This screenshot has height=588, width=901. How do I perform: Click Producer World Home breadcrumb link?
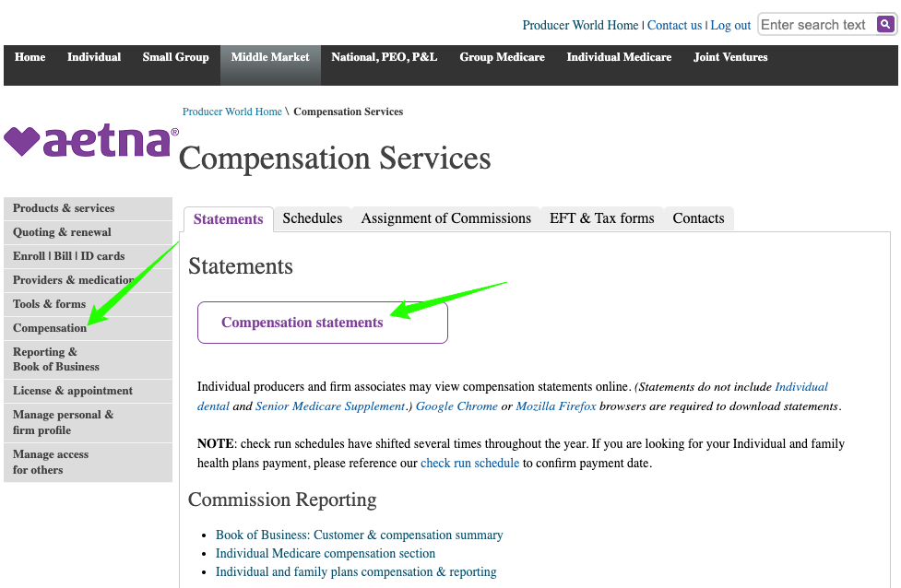click(x=232, y=112)
